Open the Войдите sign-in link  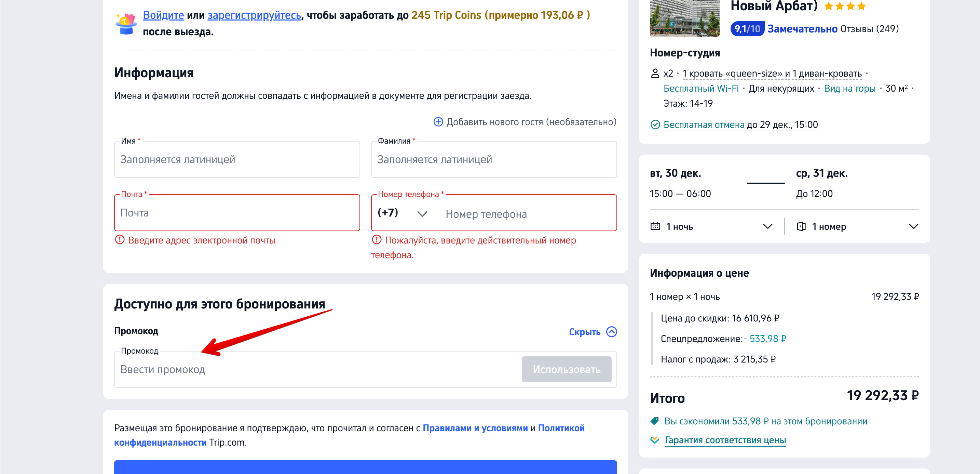click(163, 15)
